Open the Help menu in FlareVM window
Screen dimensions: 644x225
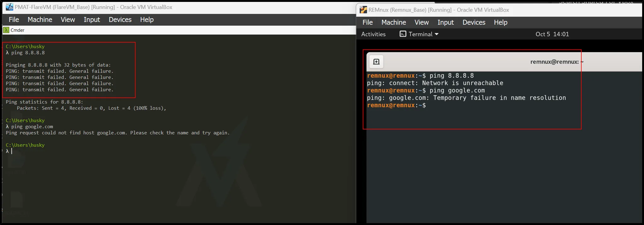click(147, 20)
